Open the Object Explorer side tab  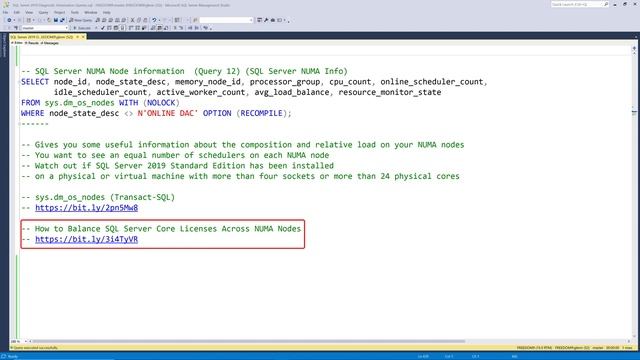(4, 45)
